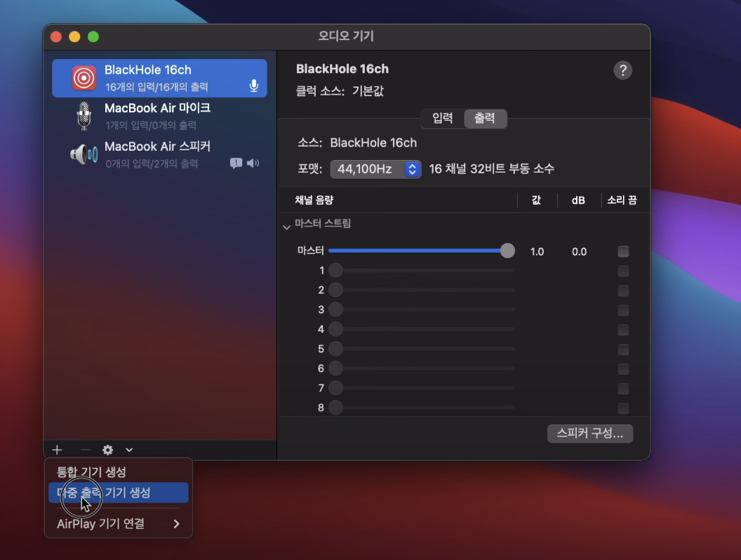Click the 마스터 dB value 0.0 field
Screen dimensions: 741x560
coord(579,251)
